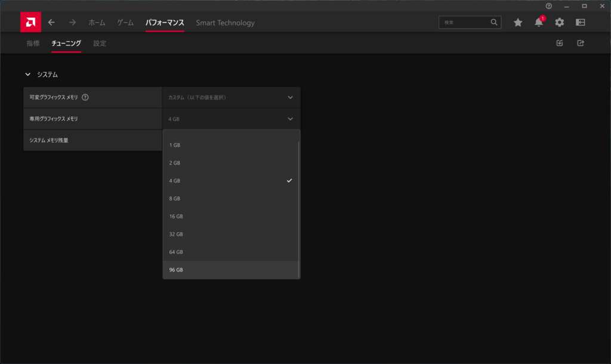
Task: Click the info icon beside 可変グラフィックス メモリ
Action: [85, 97]
